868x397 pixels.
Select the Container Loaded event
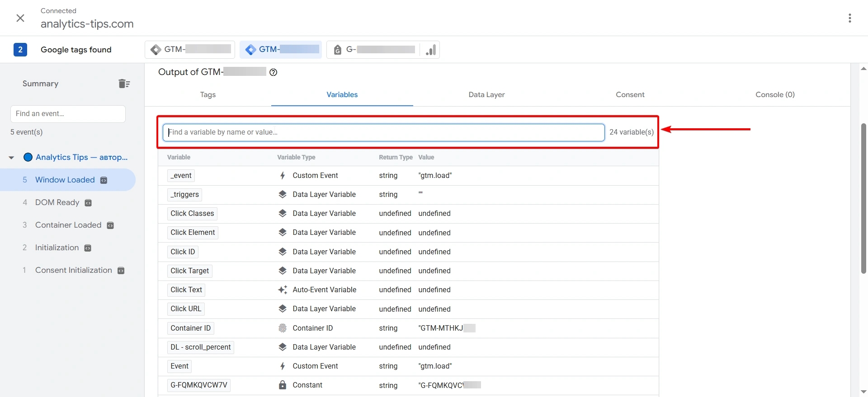(68, 225)
